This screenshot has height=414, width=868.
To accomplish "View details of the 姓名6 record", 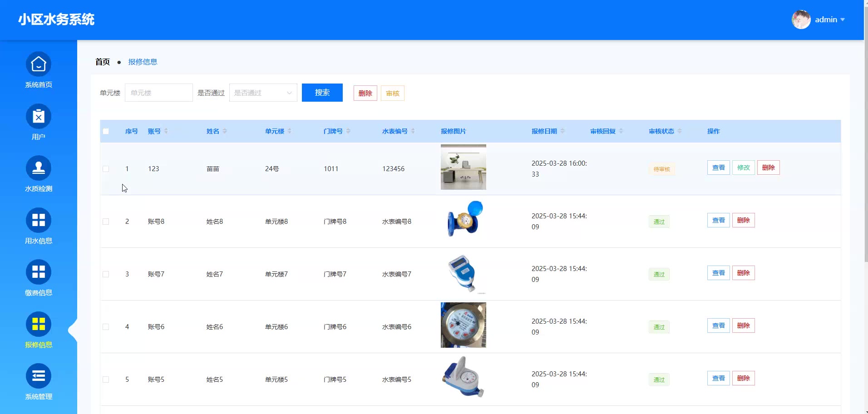I will 719,325.
